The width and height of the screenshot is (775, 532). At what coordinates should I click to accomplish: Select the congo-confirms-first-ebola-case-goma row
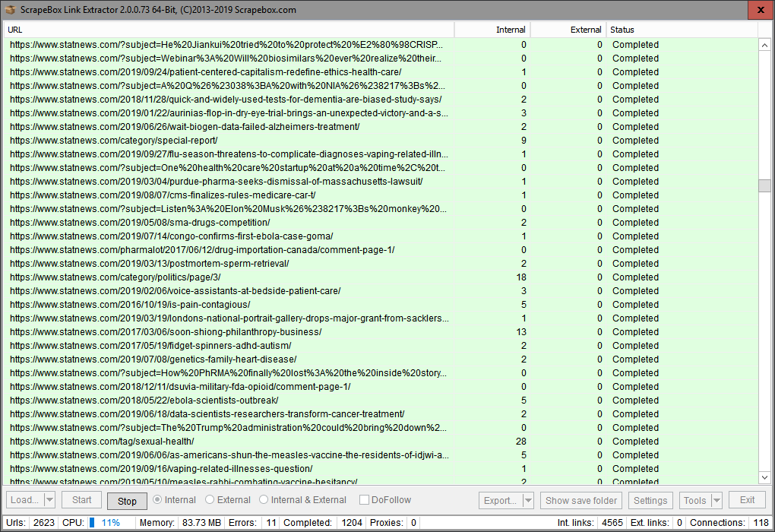click(381, 236)
